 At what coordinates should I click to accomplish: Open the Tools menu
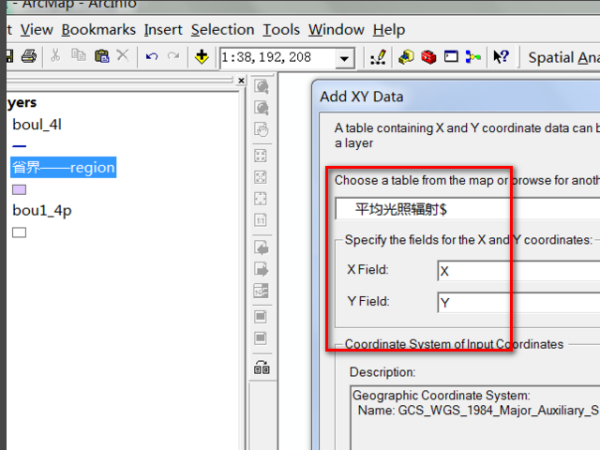click(x=281, y=30)
